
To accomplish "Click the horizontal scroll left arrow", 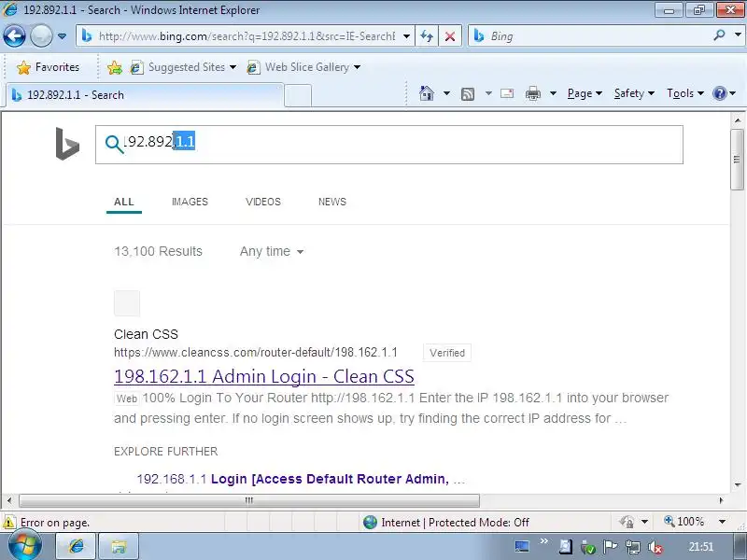I will point(9,500).
